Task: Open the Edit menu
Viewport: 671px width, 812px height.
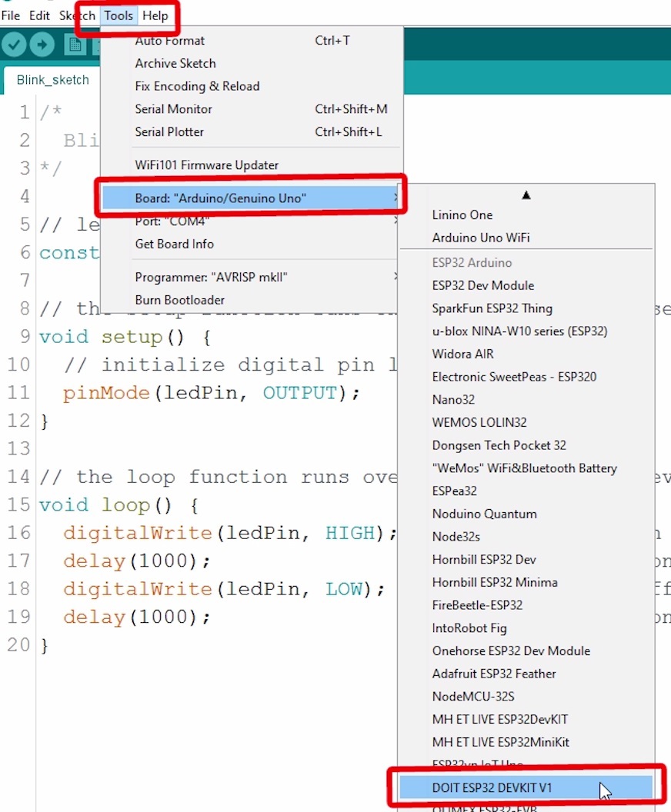Action: click(x=39, y=15)
